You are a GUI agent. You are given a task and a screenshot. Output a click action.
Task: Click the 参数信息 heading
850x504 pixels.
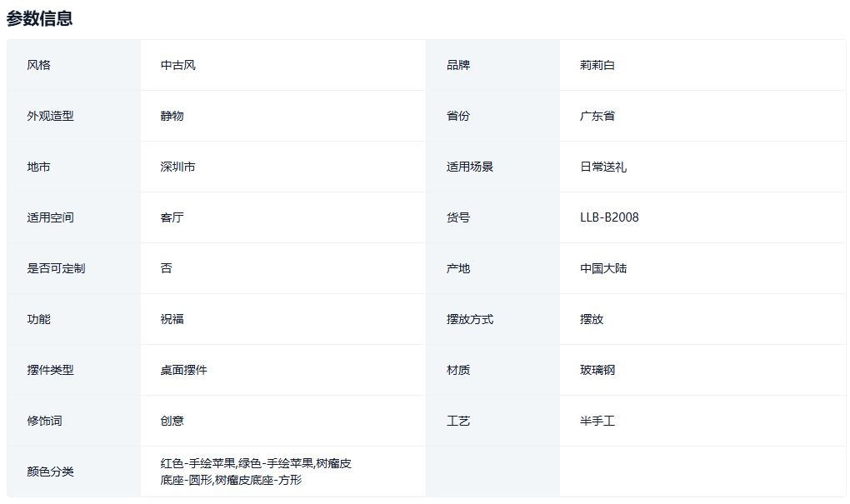click(x=39, y=18)
